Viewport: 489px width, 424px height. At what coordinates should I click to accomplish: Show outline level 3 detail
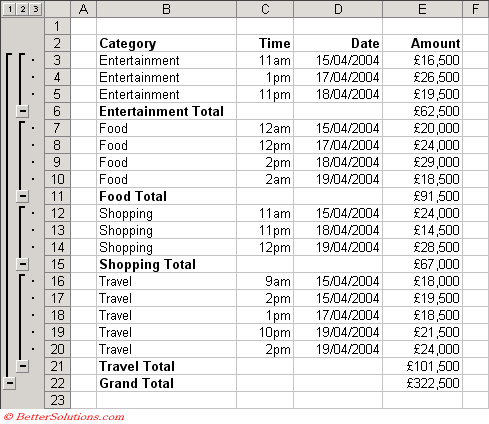click(35, 9)
